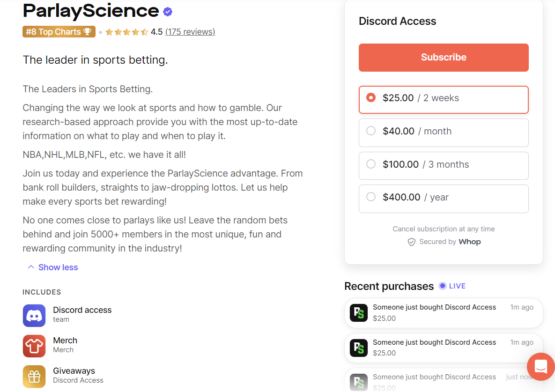Click the verified badge next to ParlayScience

point(168,12)
